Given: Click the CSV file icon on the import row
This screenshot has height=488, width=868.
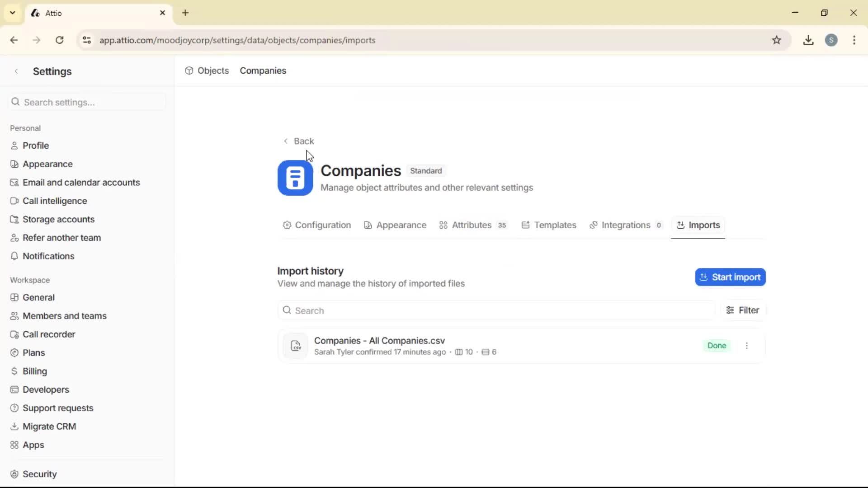Looking at the screenshot, I should [295, 346].
